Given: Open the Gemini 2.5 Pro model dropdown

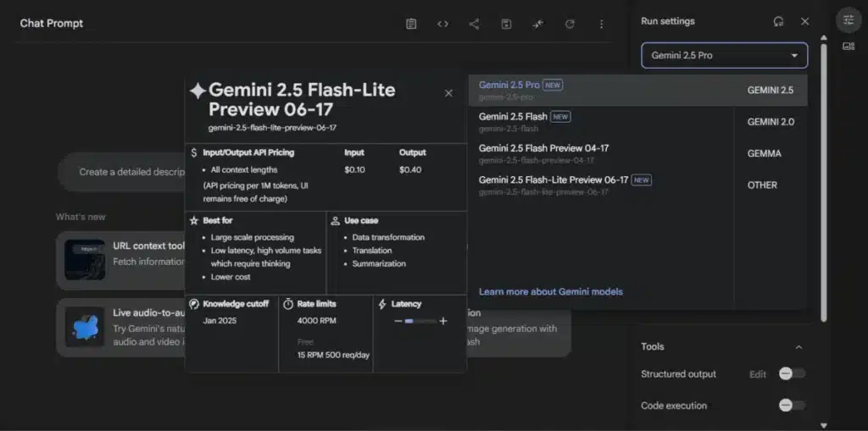Looking at the screenshot, I should [725, 55].
